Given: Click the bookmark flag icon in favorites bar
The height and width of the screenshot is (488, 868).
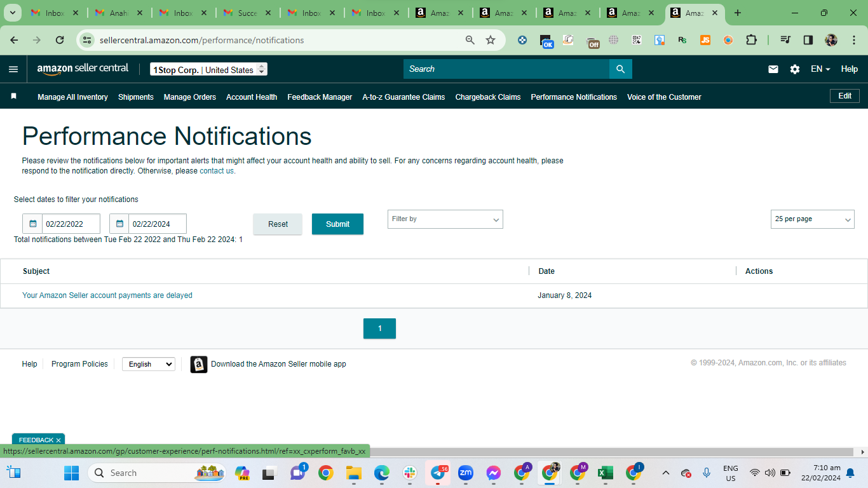Looking at the screenshot, I should tap(13, 97).
